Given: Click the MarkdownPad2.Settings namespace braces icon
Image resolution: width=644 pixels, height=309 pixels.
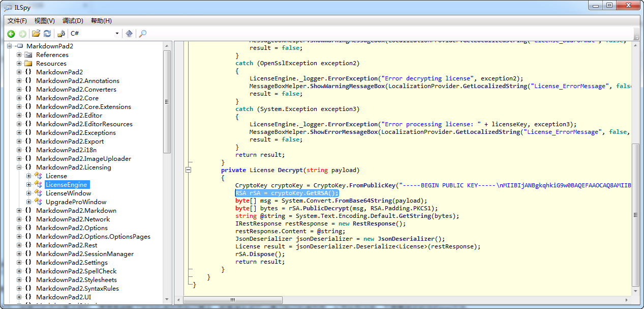Looking at the screenshot, I should pyautogui.click(x=29, y=262).
